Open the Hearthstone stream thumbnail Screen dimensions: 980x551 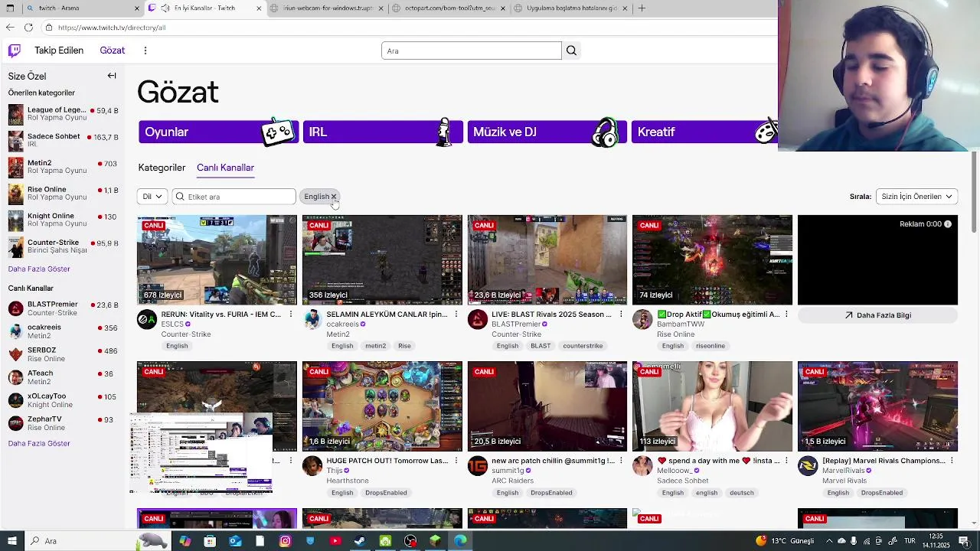point(382,406)
